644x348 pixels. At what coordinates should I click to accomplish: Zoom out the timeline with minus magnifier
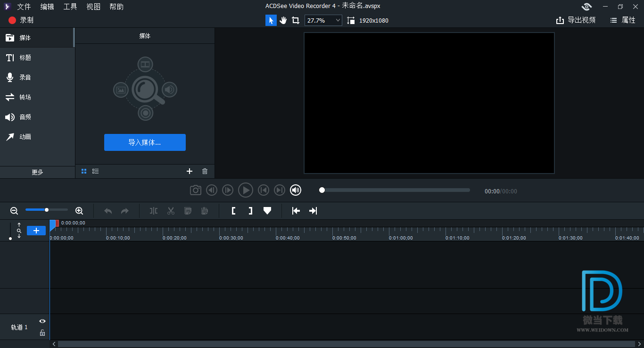coord(14,211)
